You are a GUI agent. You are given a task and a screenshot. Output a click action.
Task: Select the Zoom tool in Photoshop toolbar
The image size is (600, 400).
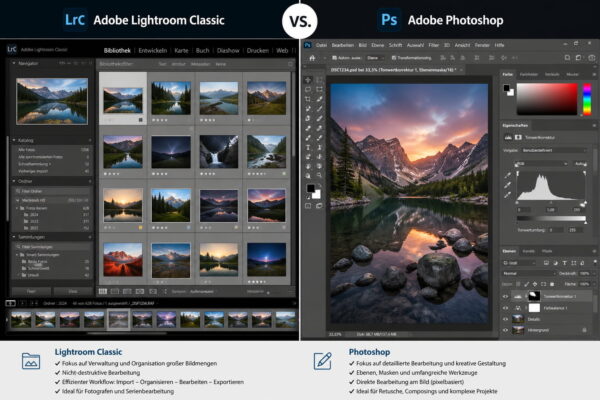tap(319, 176)
